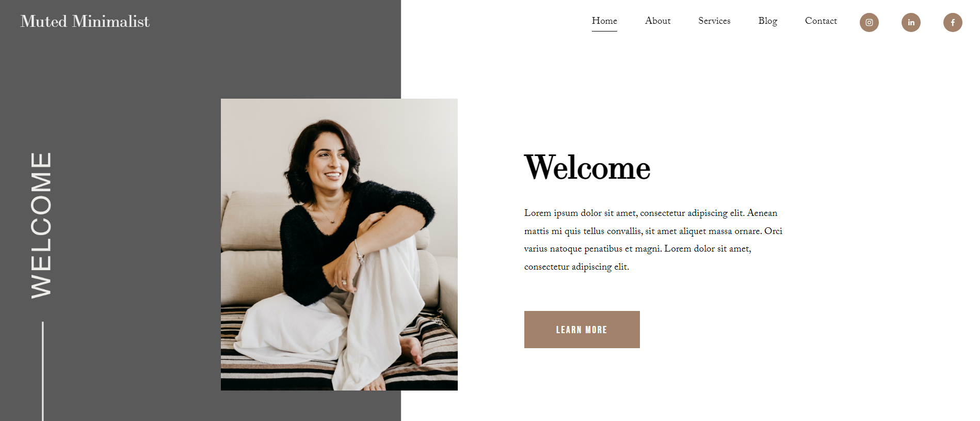The image size is (980, 421).
Task: Click the underline beneath Home
Action: click(604, 31)
